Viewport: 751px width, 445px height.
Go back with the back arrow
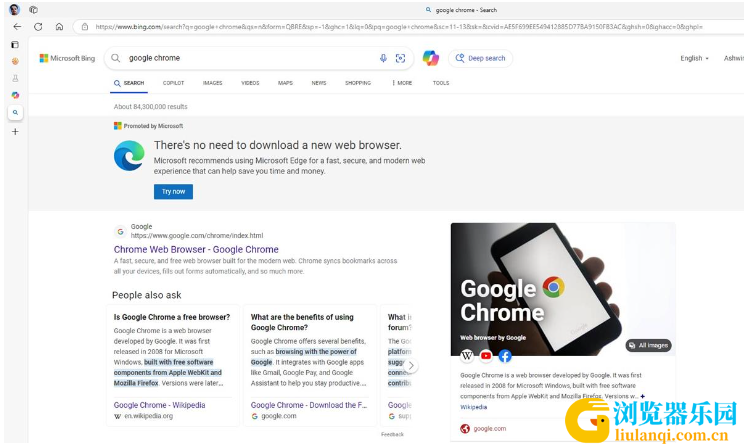[17, 27]
